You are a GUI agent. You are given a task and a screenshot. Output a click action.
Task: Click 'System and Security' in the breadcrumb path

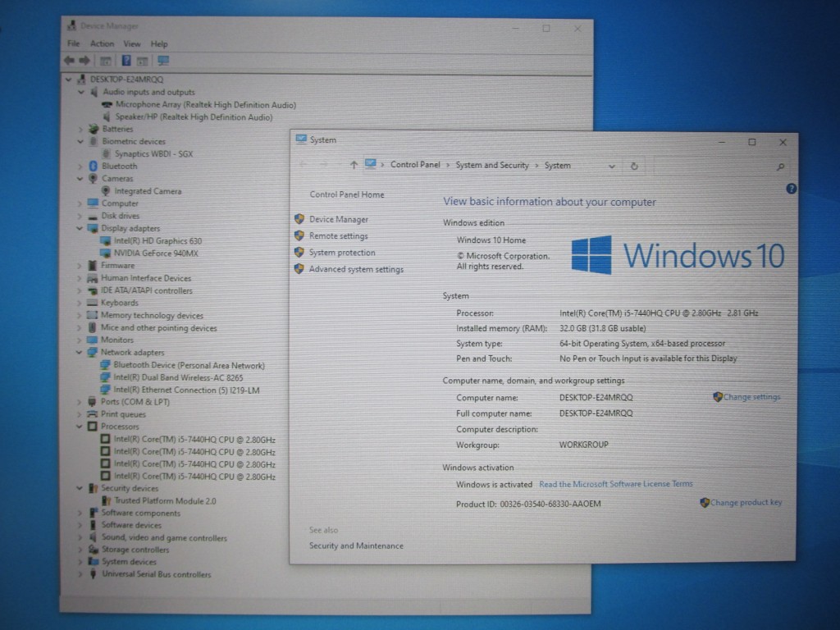pos(492,165)
